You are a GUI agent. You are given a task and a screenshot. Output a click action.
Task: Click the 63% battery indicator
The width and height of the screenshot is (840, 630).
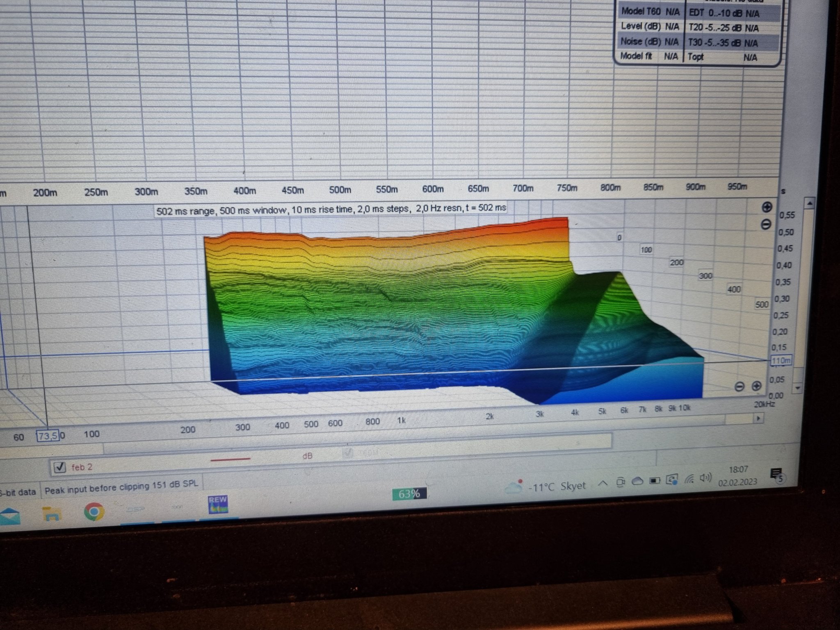[x=409, y=494]
